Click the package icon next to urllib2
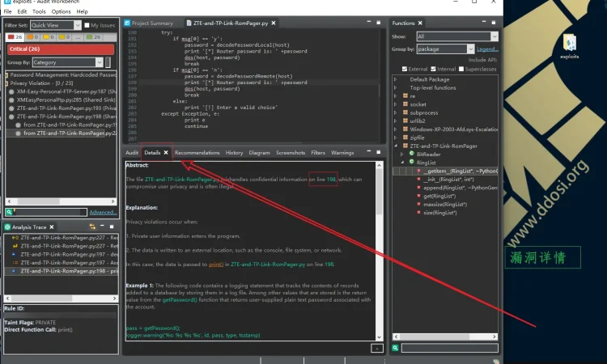607x364 pixels. pyautogui.click(x=405, y=121)
